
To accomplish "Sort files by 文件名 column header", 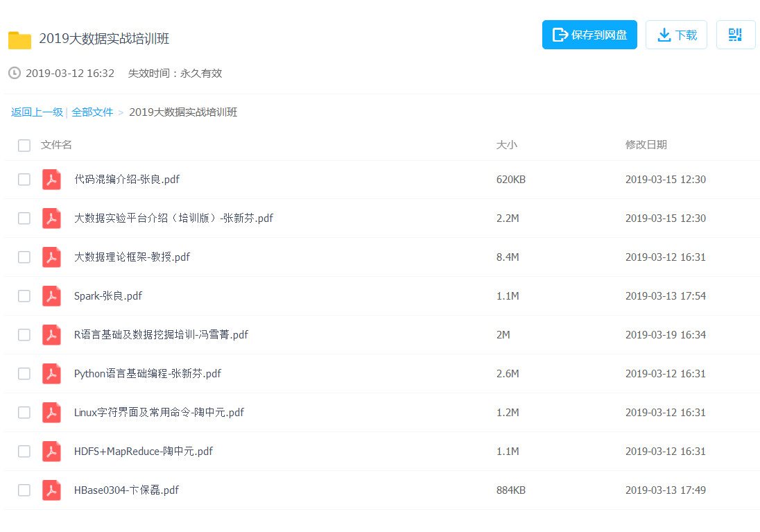I will pos(56,145).
